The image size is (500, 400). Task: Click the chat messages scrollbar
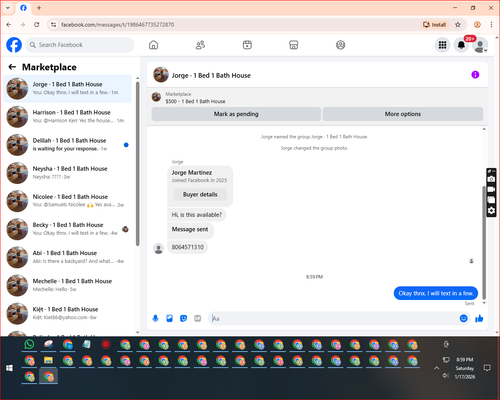pos(484,242)
